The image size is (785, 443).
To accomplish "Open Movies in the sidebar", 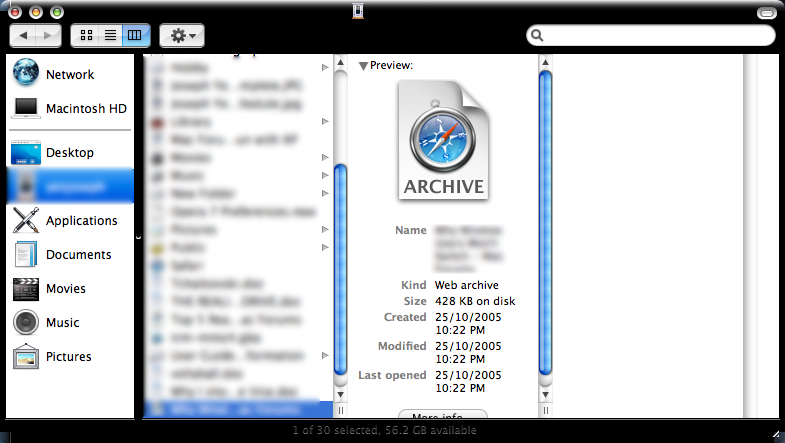I will click(70, 288).
